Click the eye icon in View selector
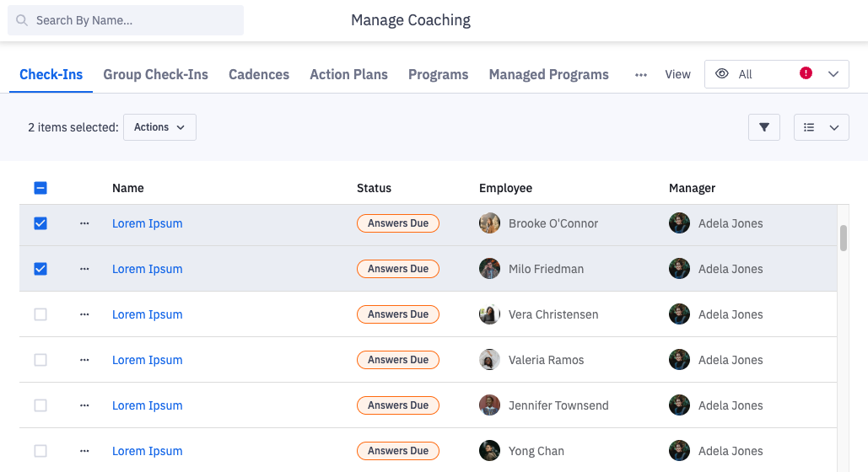 tap(722, 74)
